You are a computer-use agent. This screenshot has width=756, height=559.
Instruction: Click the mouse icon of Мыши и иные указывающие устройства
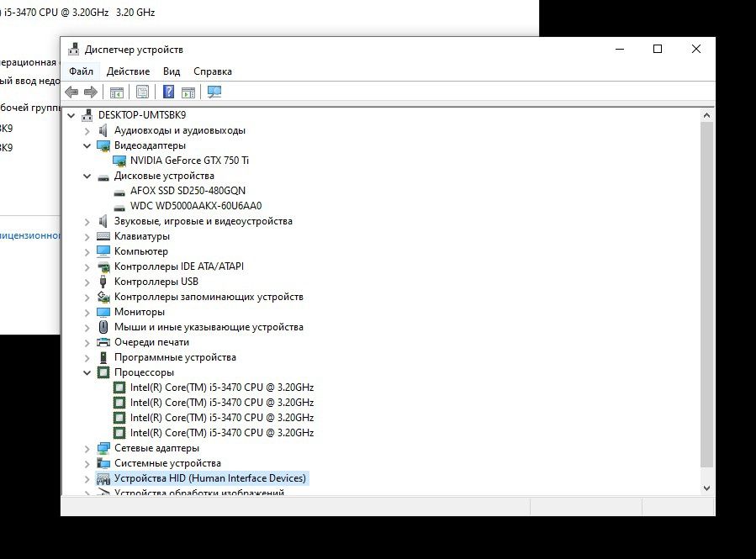pyautogui.click(x=103, y=327)
